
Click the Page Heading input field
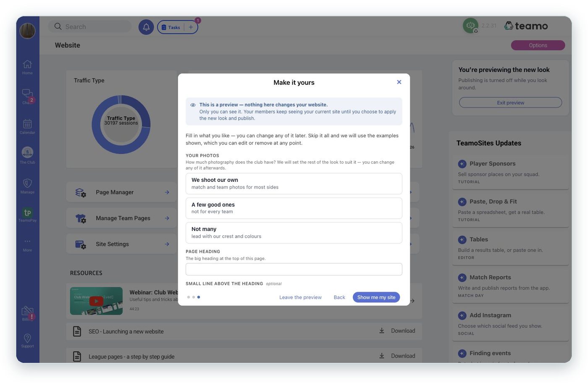pyautogui.click(x=294, y=269)
